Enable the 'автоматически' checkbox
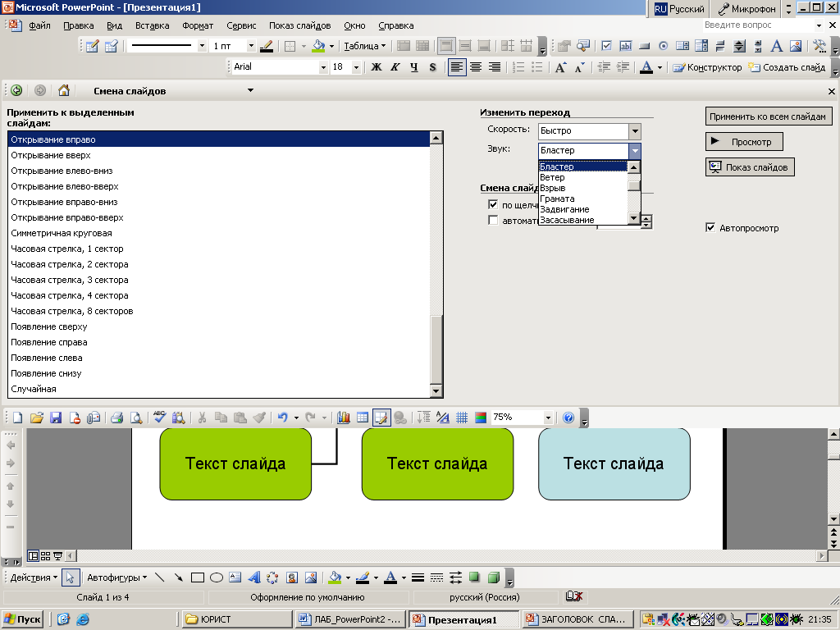Image resolution: width=840 pixels, height=630 pixels. (493, 220)
